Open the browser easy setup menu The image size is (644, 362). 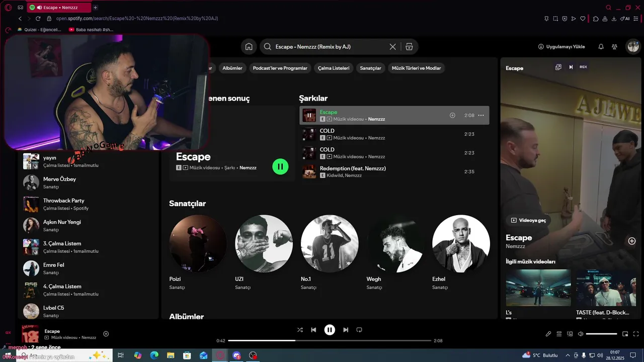[636, 19]
